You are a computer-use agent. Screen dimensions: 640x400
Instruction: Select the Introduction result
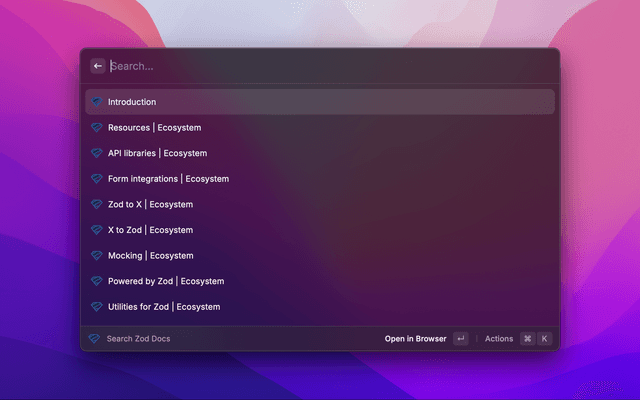coord(320,102)
